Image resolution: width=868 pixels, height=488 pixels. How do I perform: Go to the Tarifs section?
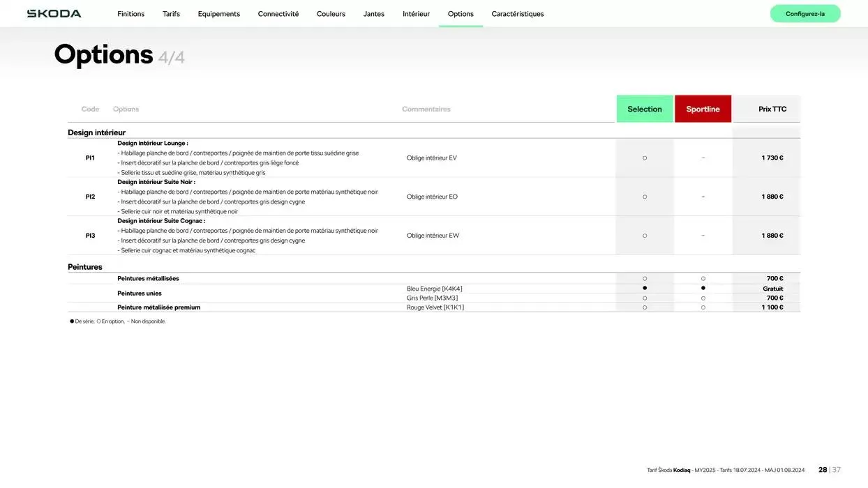coord(171,14)
